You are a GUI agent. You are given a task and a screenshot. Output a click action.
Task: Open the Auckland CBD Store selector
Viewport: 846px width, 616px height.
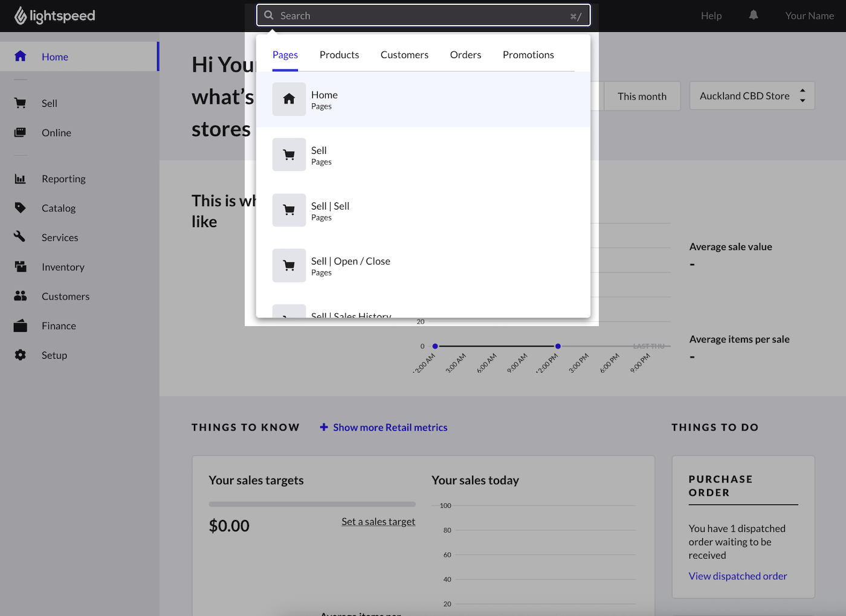752,95
